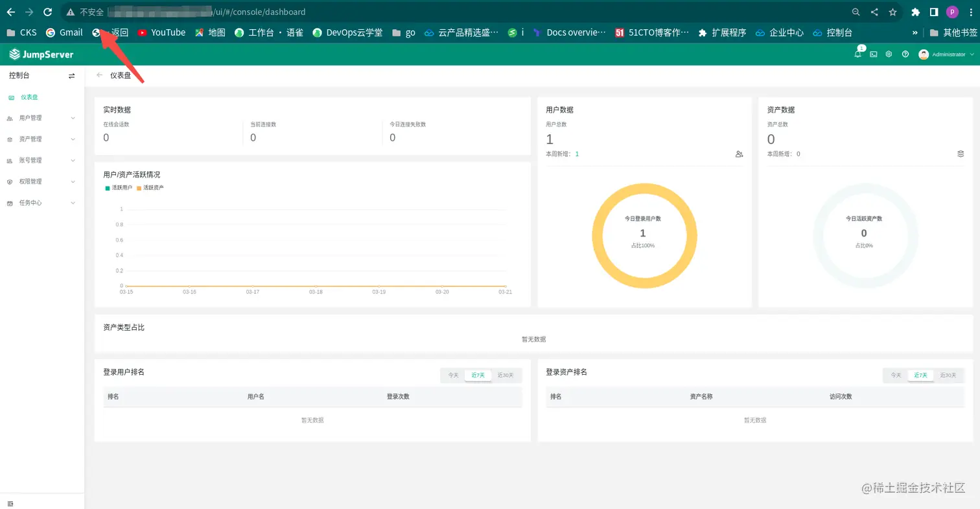Screen dimensions: 980x509
Task: Click the not-secure warning icon in address bar
Action: (71, 12)
